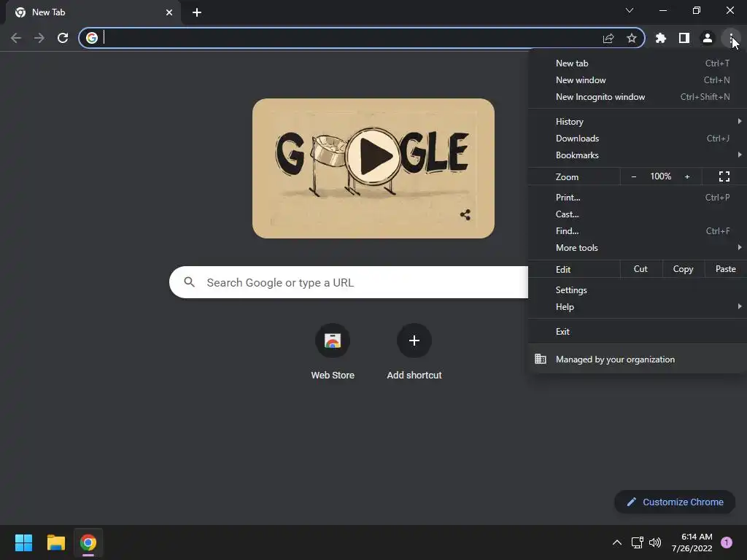Click the Chrome taskbar icon
The image size is (747, 560).
click(x=88, y=542)
